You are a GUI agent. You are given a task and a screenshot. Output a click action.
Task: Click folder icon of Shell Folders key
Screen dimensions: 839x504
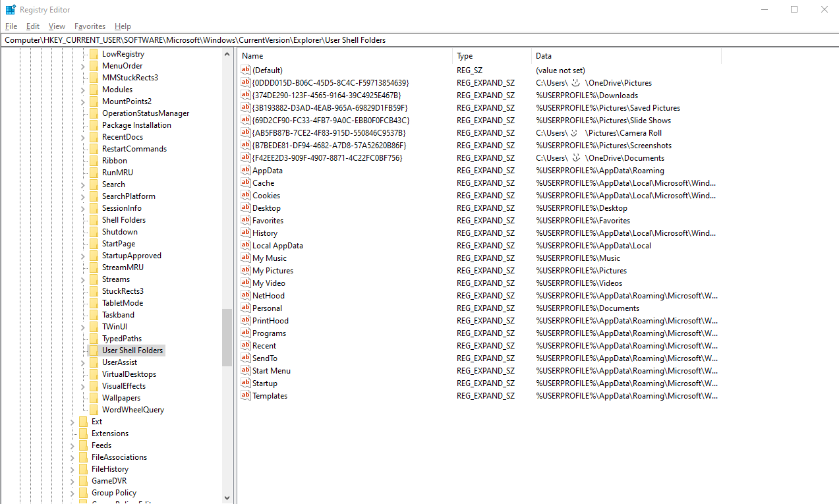click(x=94, y=219)
